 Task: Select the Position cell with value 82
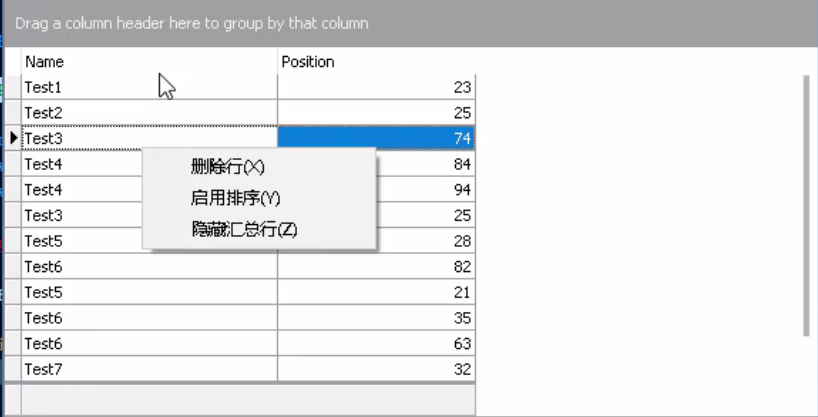(x=376, y=267)
